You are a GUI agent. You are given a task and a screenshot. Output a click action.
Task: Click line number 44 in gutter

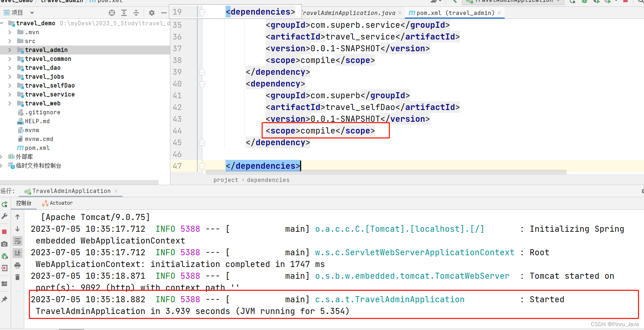(x=177, y=131)
